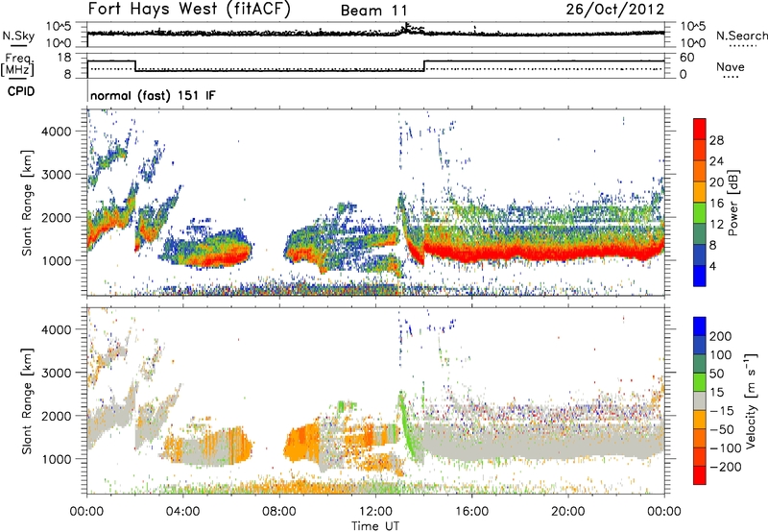The height and width of the screenshot is (532, 768).
Task: Click the "12:00" time axis tick label
Action: 375,512
